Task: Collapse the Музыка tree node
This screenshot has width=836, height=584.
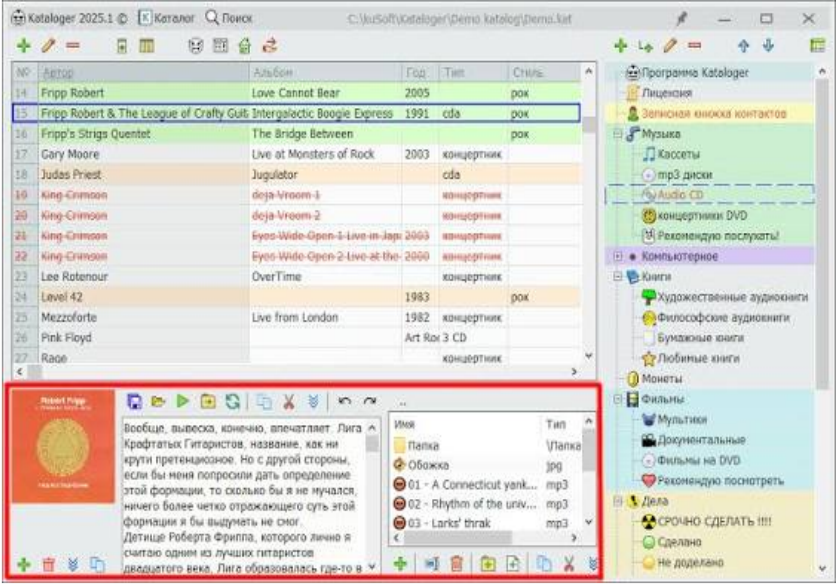Action: tap(617, 134)
